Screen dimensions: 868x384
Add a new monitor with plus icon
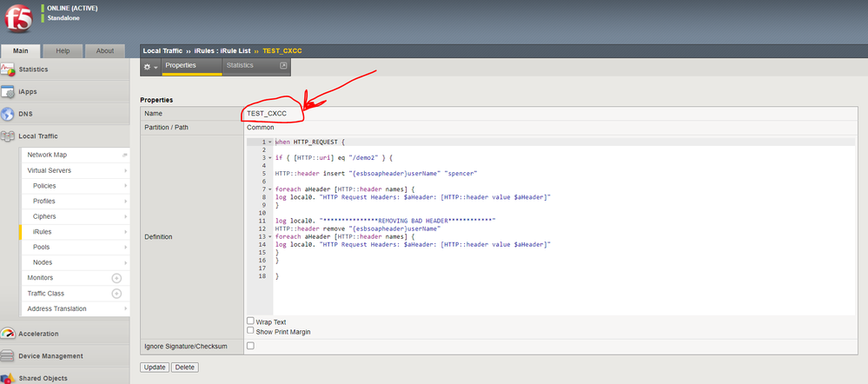[116, 278]
